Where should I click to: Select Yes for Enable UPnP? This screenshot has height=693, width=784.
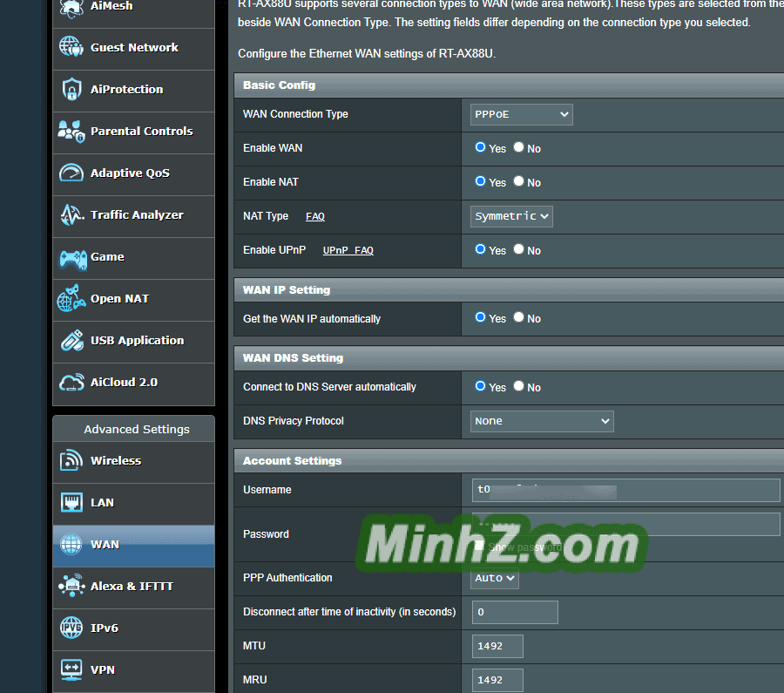tap(480, 249)
